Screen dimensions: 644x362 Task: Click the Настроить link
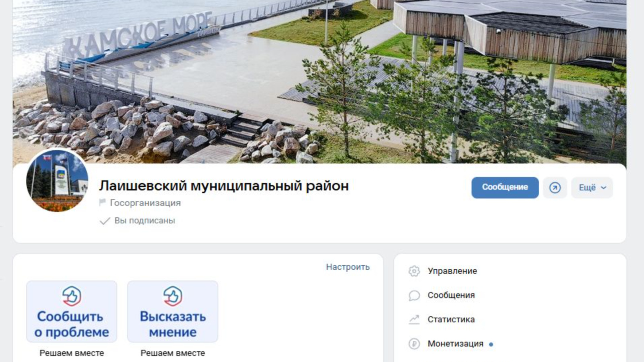coord(348,267)
